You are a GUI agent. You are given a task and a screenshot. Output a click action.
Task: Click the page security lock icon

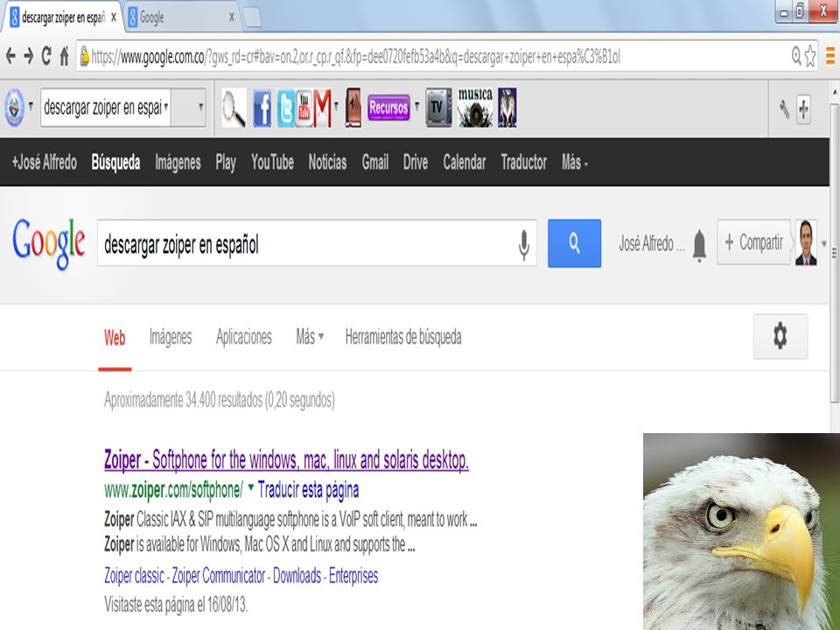(x=85, y=56)
